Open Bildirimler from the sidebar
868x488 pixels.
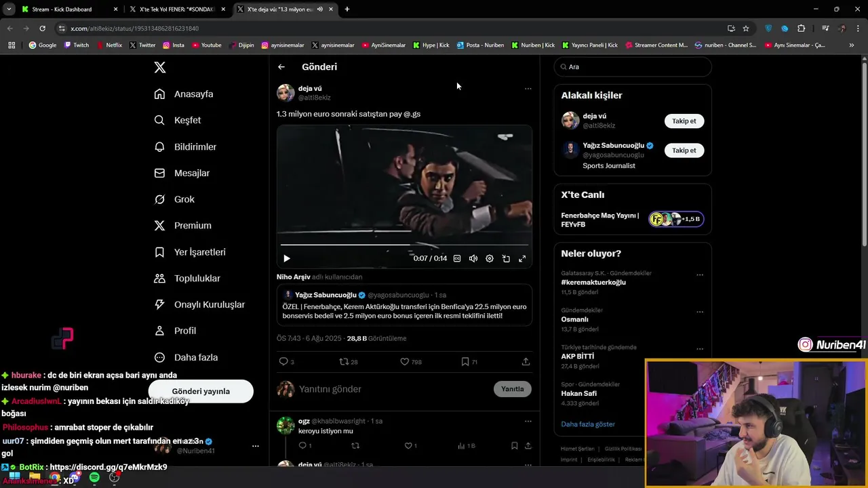pos(185,146)
